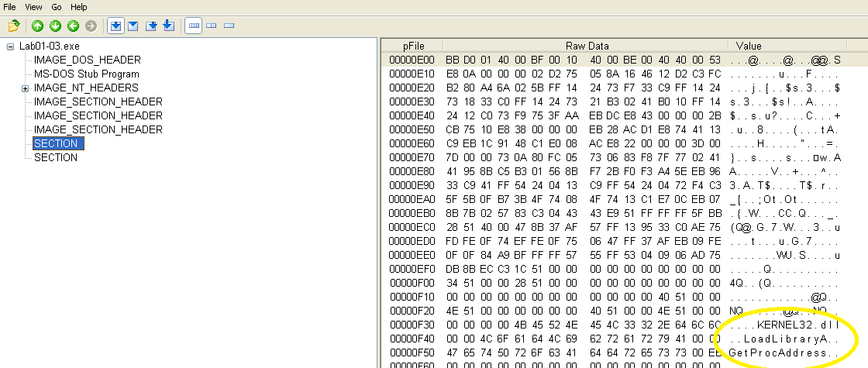Viewport: 868px width, 368px height.
Task: Toggle the widest four-segment row width button
Action: [194, 26]
